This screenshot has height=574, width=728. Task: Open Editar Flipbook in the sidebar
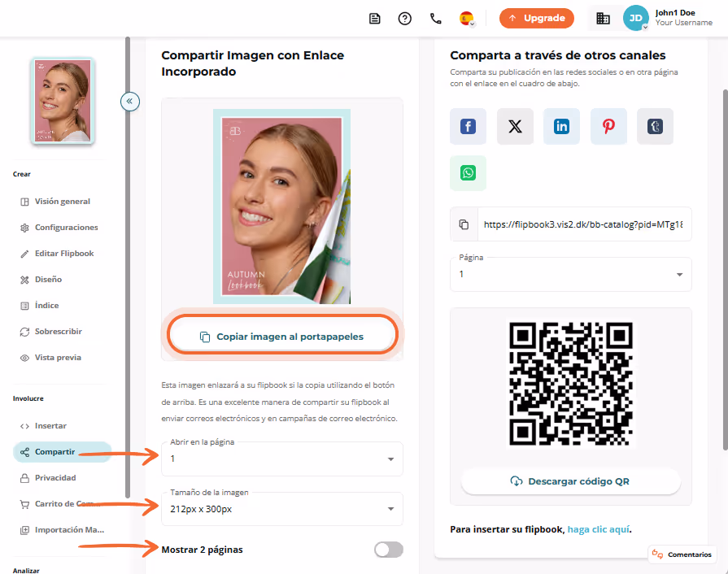(x=64, y=254)
